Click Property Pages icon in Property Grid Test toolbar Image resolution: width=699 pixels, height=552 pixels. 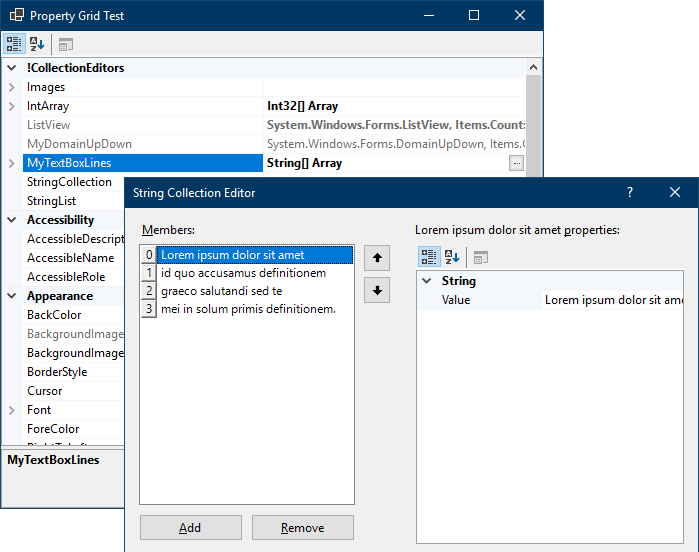pyautogui.click(x=66, y=44)
